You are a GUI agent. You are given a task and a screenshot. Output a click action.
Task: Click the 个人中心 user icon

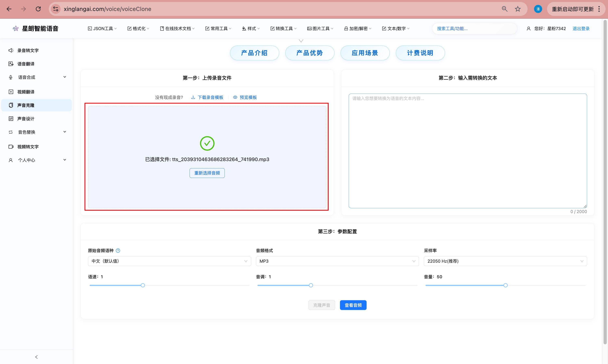point(11,160)
